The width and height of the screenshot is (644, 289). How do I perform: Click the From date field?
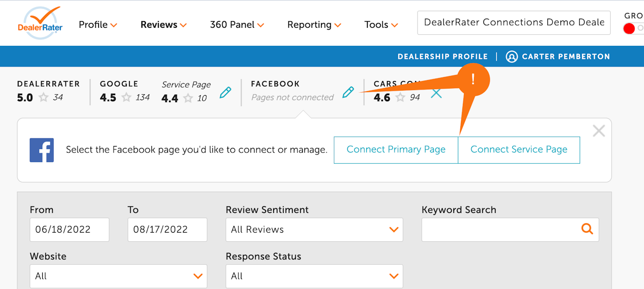pyautogui.click(x=69, y=230)
